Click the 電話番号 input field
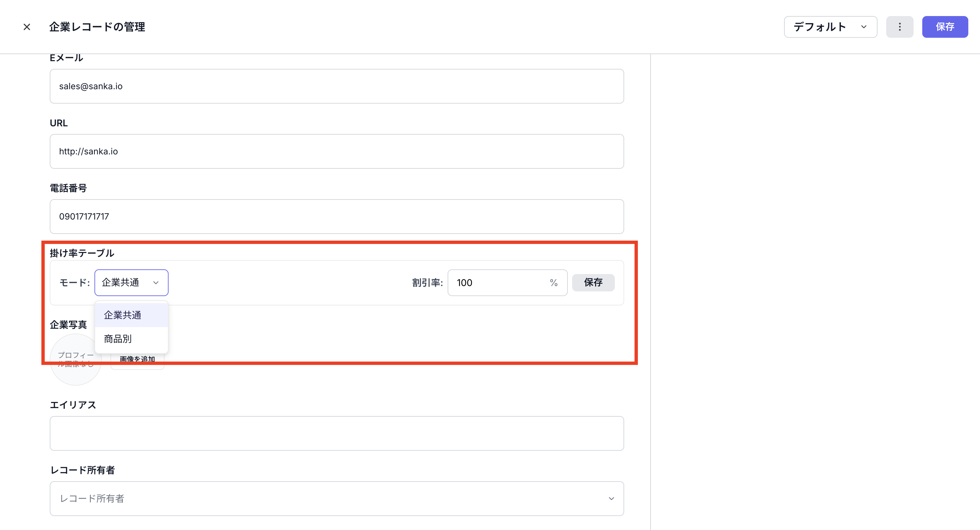 coord(336,217)
